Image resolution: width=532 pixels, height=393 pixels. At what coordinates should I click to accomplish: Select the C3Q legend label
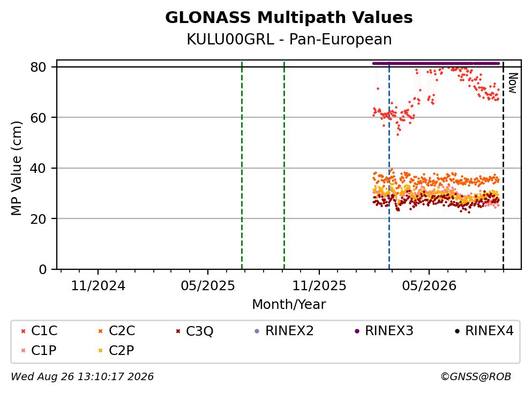pyautogui.click(x=199, y=331)
